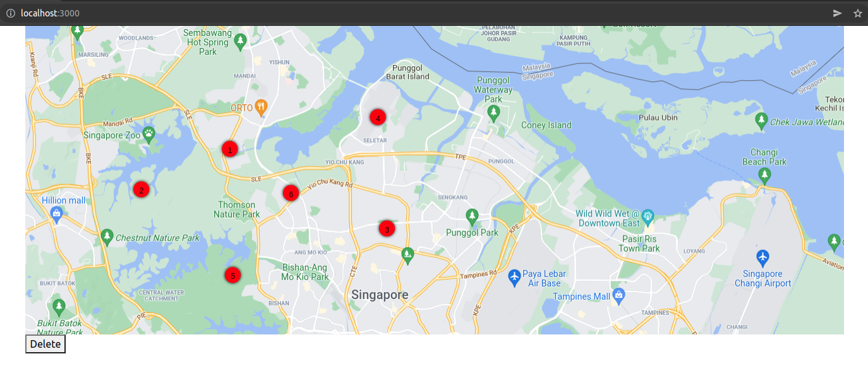Click the LOYANG area label
Screen dimensions: 868x390
694,251
